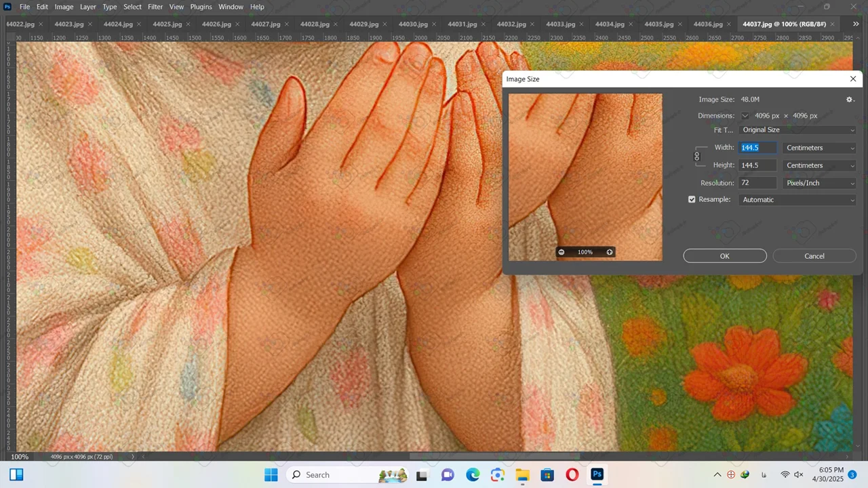Launch Opera browser from the taskbar
Screen dimensions: 868x488
click(x=572, y=474)
